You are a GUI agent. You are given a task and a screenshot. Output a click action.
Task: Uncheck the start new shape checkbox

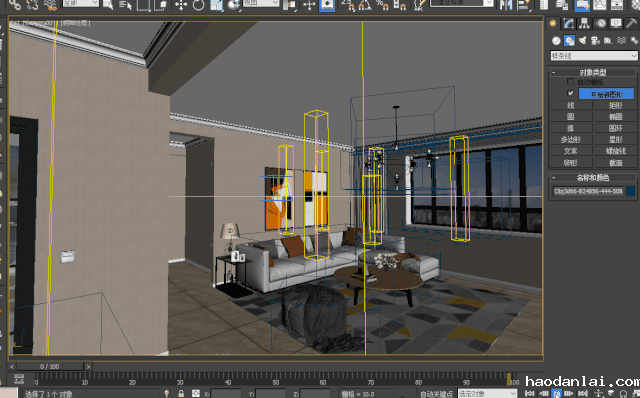571,93
